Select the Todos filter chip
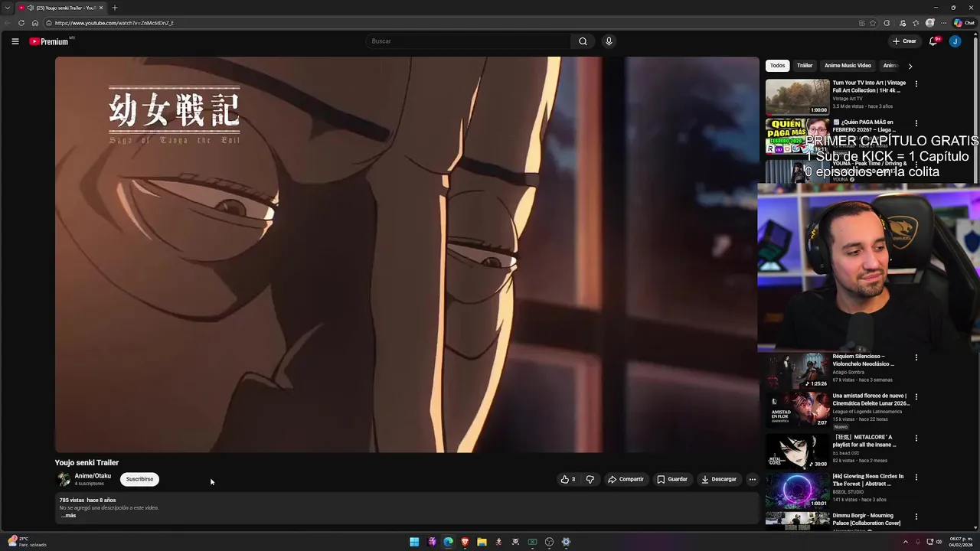The width and height of the screenshot is (980, 551). pyautogui.click(x=778, y=66)
